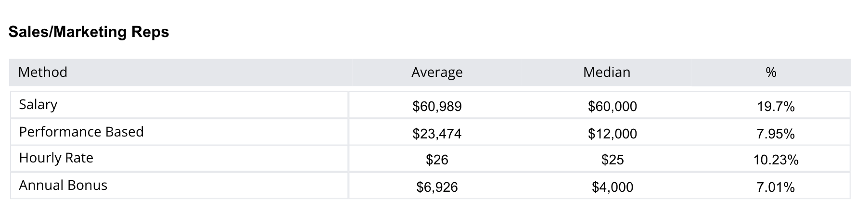Select the Average column header
This screenshot has width=868, height=224.
pos(437,72)
